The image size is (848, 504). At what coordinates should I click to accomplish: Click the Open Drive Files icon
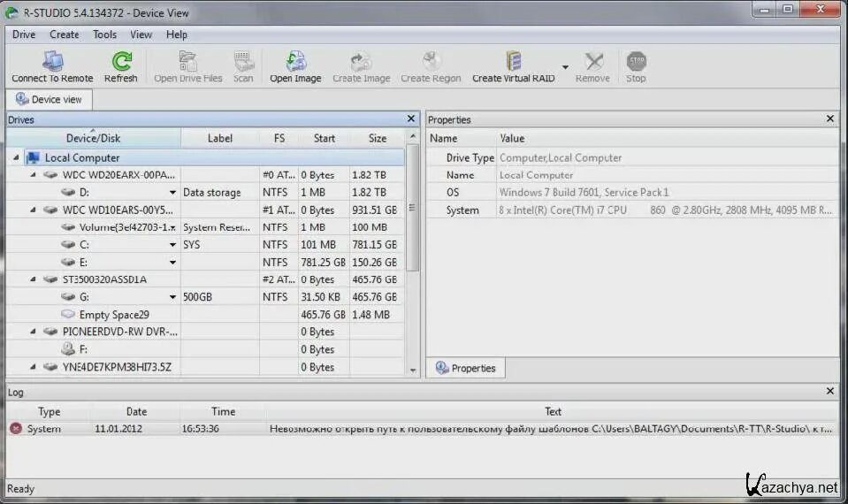187,61
